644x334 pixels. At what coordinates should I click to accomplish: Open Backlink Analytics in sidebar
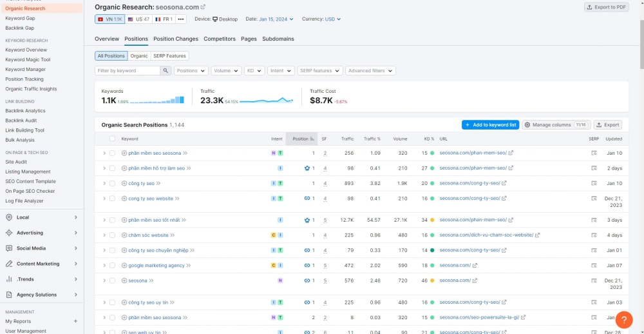coord(26,111)
